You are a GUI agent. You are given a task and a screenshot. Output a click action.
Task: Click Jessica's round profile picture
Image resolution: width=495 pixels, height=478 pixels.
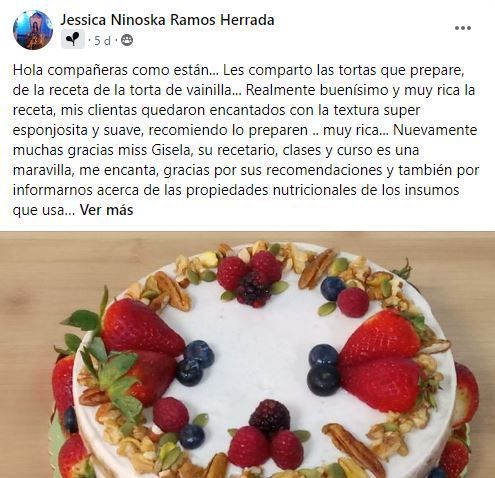[x=33, y=30]
